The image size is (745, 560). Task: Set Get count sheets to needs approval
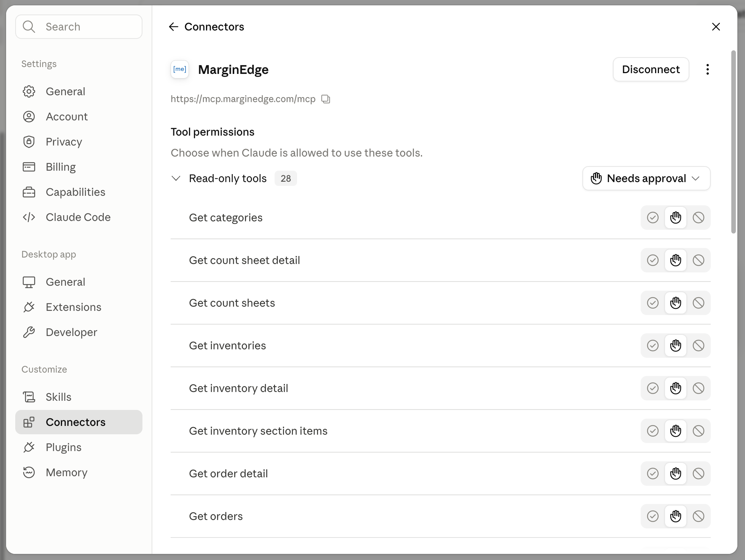click(676, 303)
